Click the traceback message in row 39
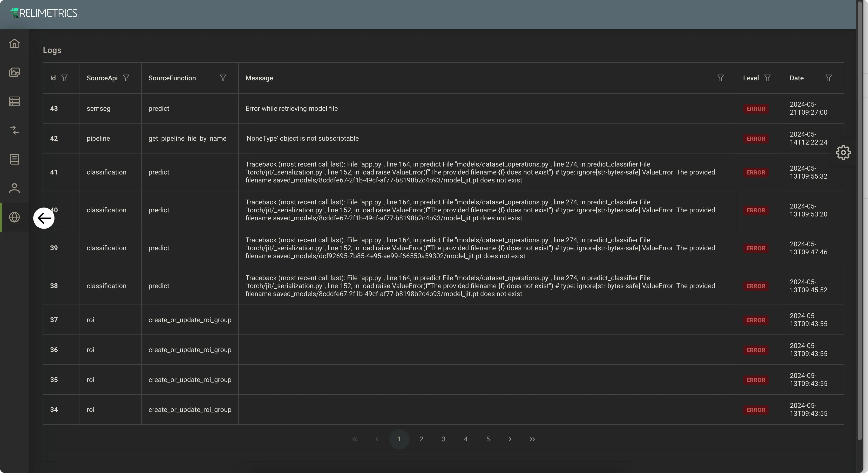868x473 pixels. (x=480, y=248)
